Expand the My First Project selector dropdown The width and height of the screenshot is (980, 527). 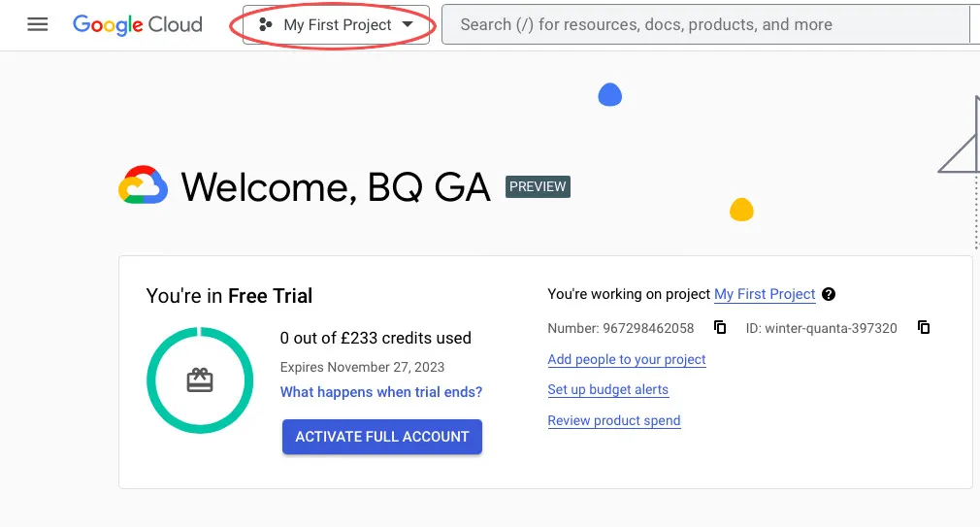[x=337, y=25]
